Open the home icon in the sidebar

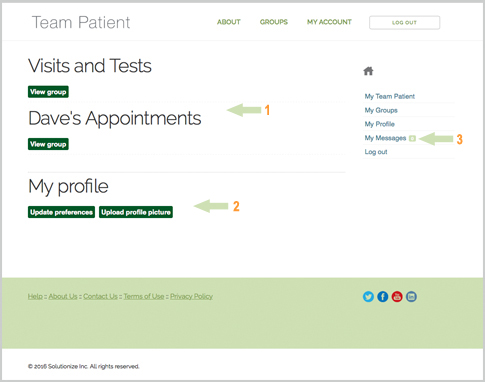pyautogui.click(x=368, y=71)
